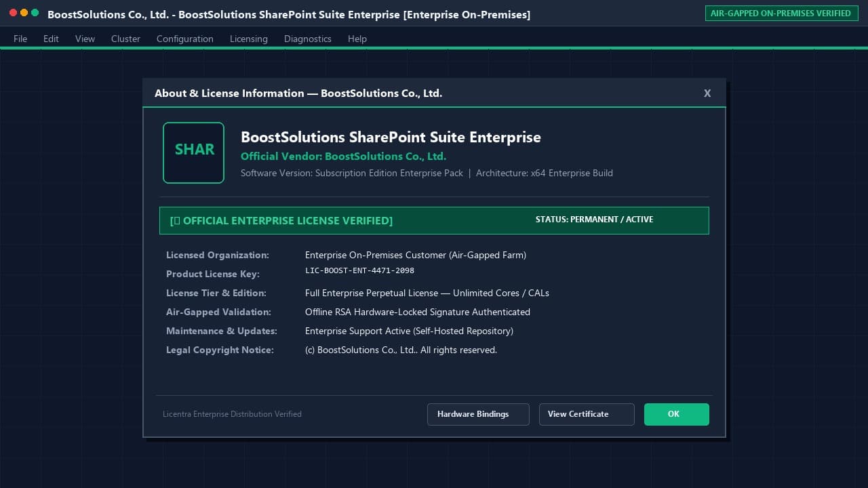Click the Air-Gapped Validation label
This screenshot has height=488, width=868.
(218, 312)
